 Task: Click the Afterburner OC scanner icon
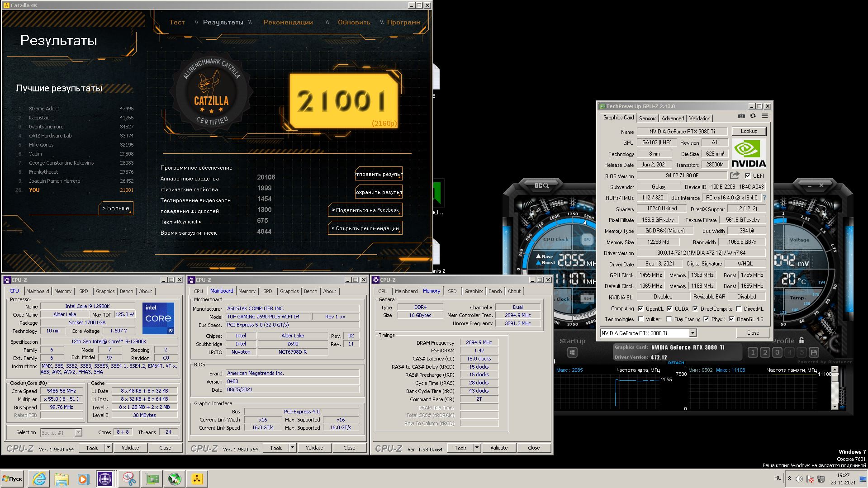tap(541, 185)
